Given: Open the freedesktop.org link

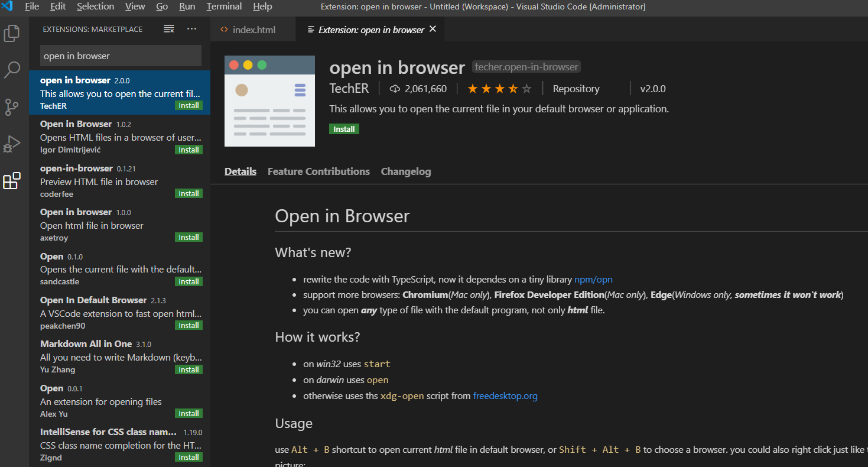Looking at the screenshot, I should 505,395.
